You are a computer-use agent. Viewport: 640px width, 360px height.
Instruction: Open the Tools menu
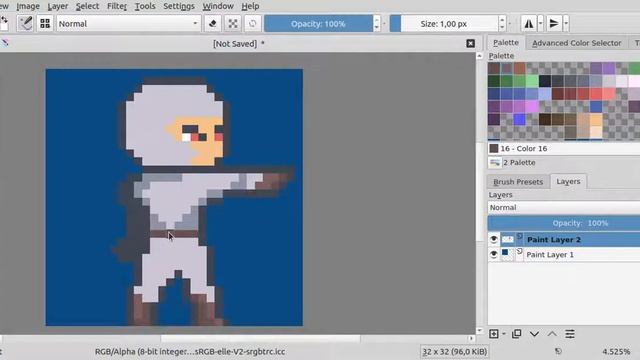[145, 6]
